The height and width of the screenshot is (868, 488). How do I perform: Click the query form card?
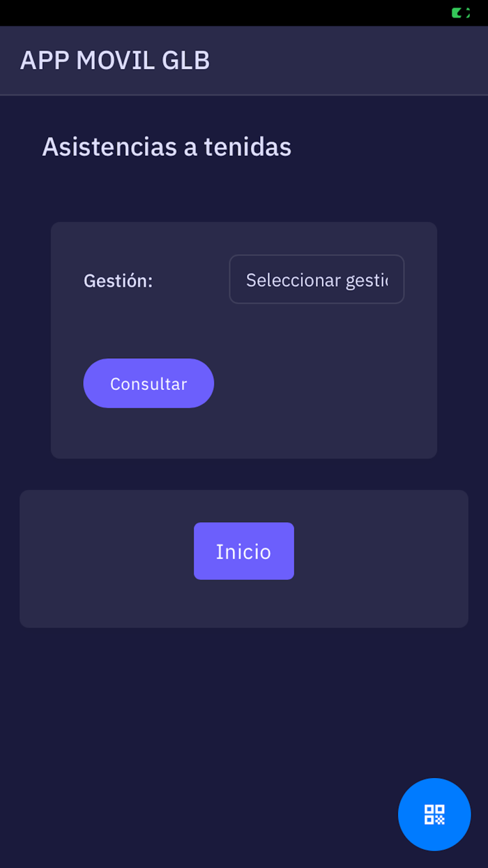click(x=244, y=433)
